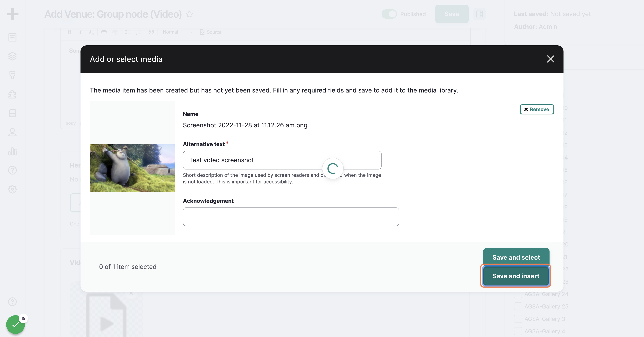Focus the Alternative text field

tap(282, 160)
